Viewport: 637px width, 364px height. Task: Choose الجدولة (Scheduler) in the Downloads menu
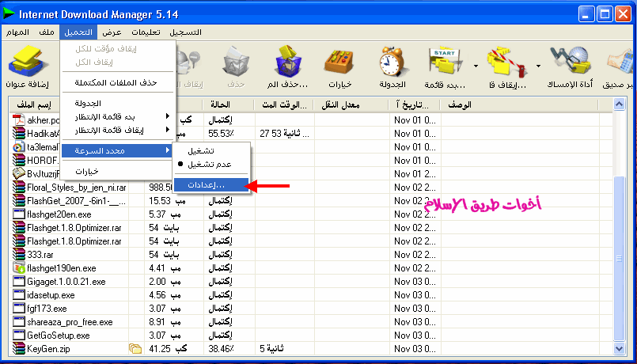click(x=118, y=103)
